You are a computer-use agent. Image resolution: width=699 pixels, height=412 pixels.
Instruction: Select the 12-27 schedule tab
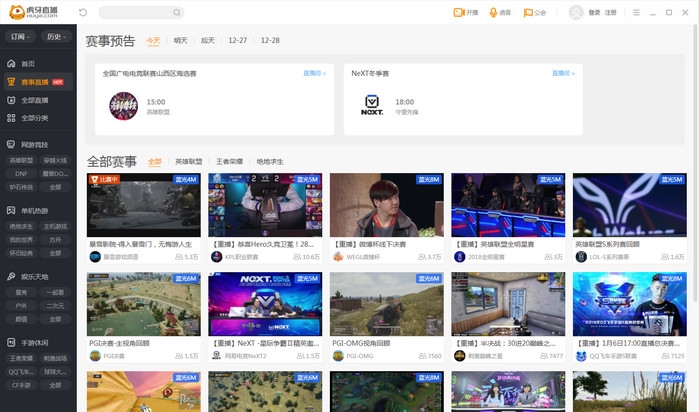pos(238,41)
